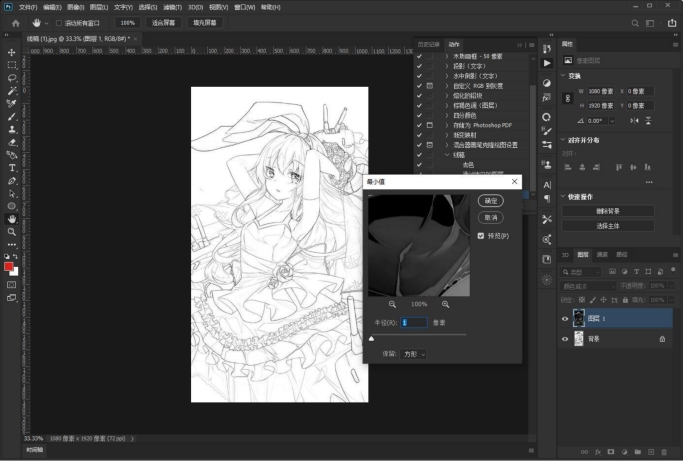Select the Brush tool
683x461 pixels.
tap(12, 116)
